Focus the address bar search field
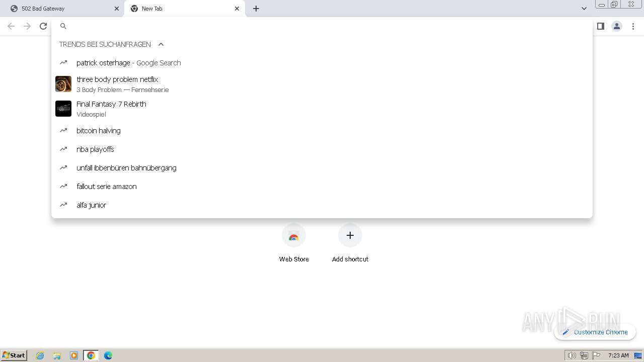 click(x=322, y=26)
